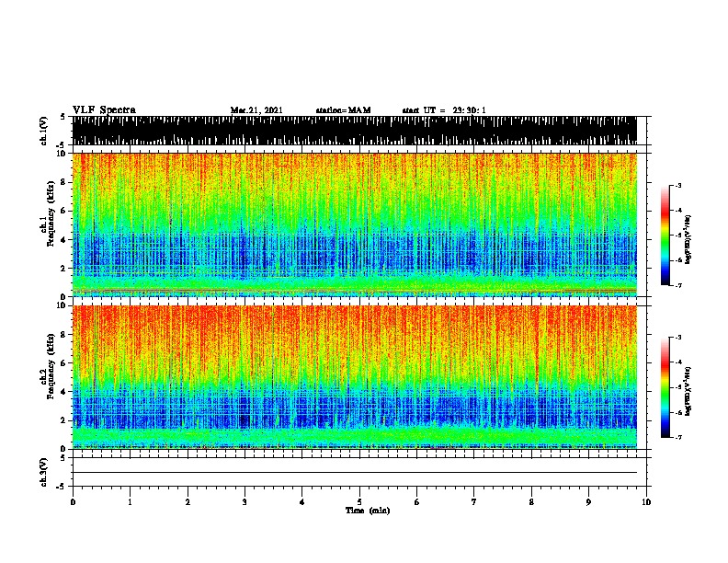Click the ch.3 flat line trace

tap(355, 473)
